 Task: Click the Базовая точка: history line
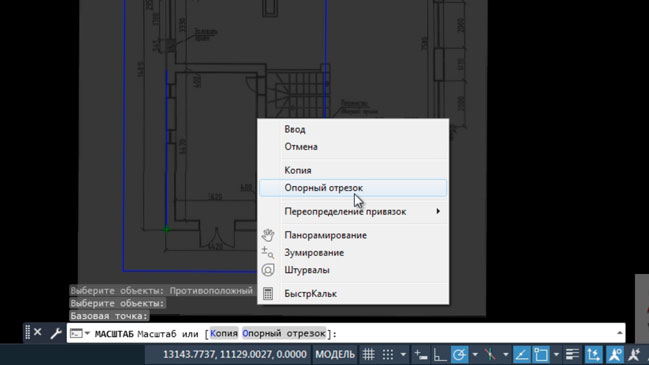(x=109, y=316)
